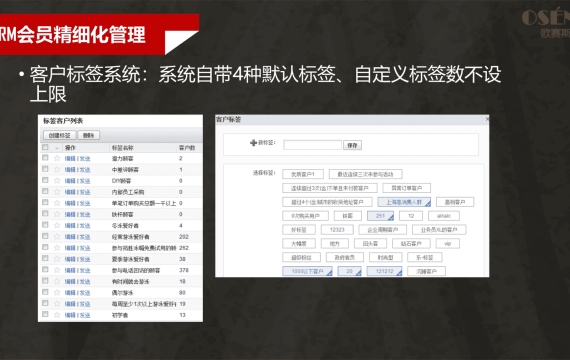Click the plus icon beside 新标签

pyautogui.click(x=253, y=143)
